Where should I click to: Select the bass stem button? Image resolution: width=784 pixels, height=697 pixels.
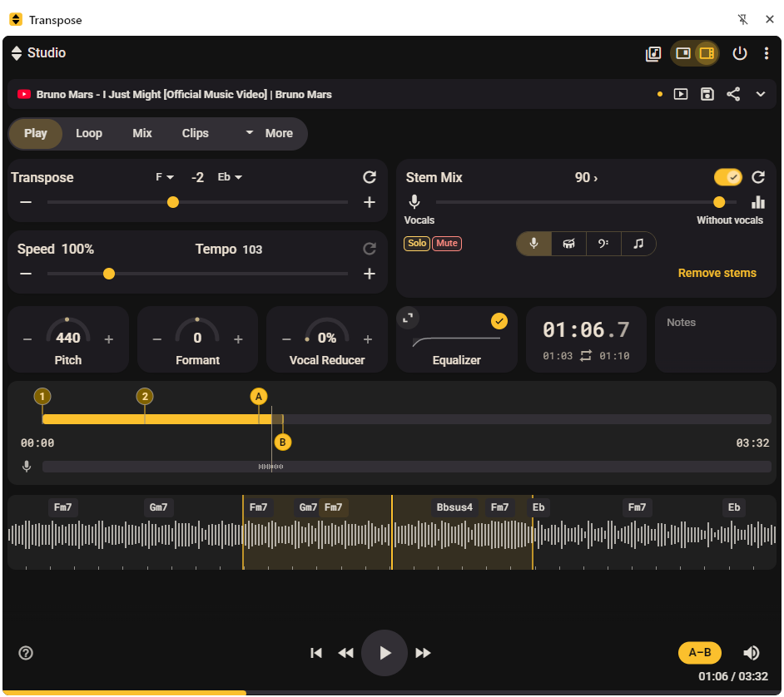pyautogui.click(x=603, y=244)
